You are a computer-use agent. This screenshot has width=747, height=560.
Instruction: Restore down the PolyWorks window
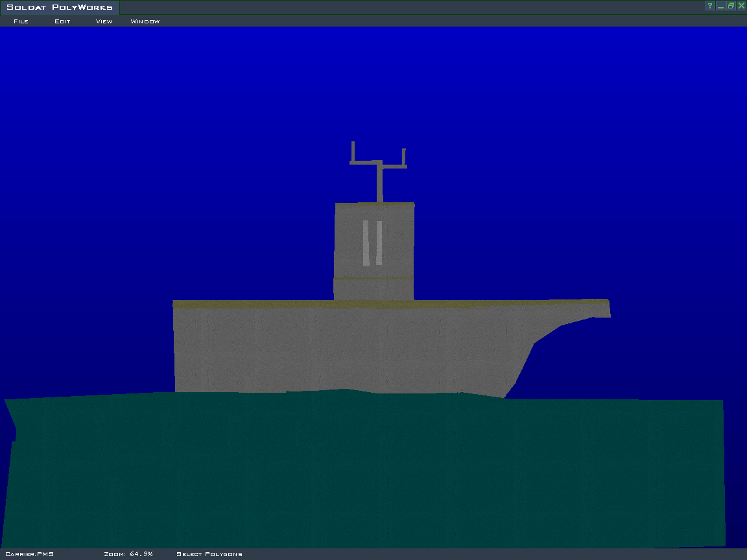point(731,6)
